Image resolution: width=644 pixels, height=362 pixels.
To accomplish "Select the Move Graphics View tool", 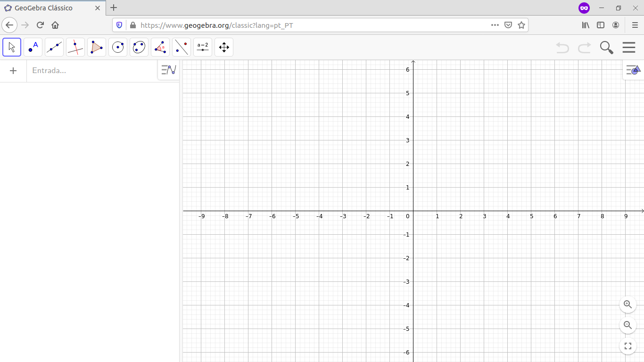I will (224, 47).
